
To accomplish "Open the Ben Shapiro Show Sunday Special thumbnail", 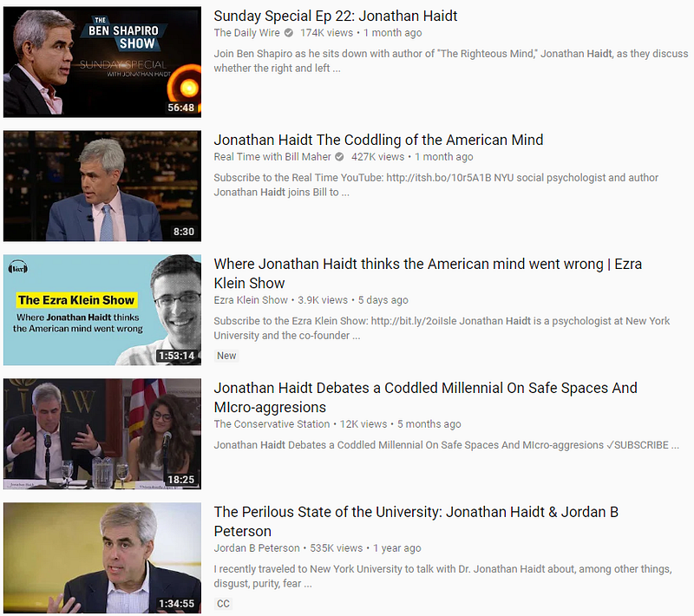I will (102, 62).
